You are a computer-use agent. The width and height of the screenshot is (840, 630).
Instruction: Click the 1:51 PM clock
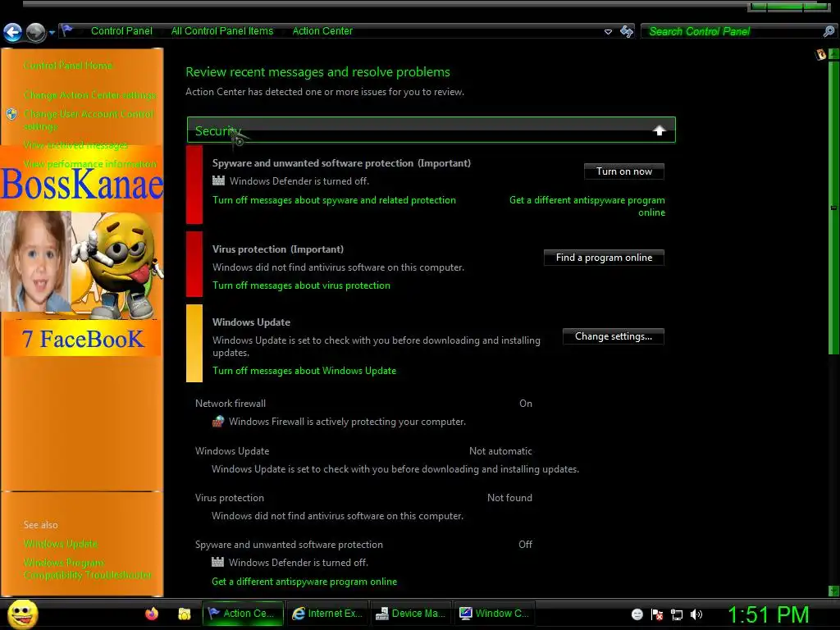pos(768,615)
